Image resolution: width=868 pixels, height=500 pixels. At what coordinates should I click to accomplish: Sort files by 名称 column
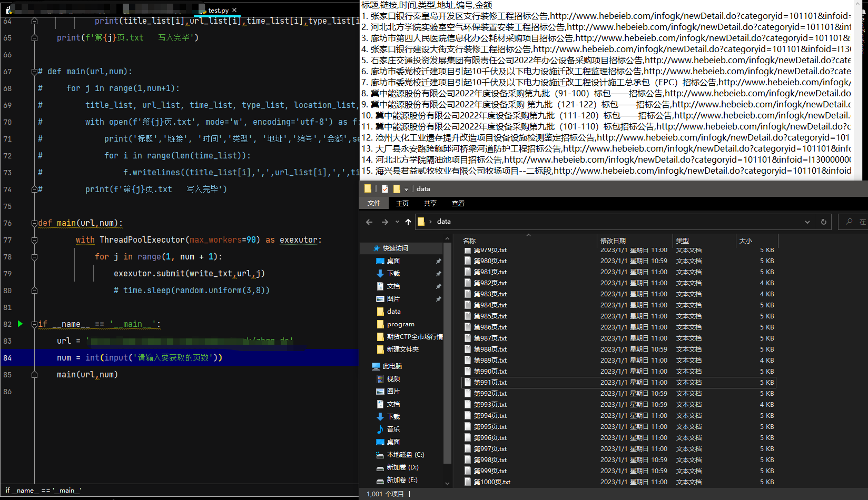pos(528,241)
